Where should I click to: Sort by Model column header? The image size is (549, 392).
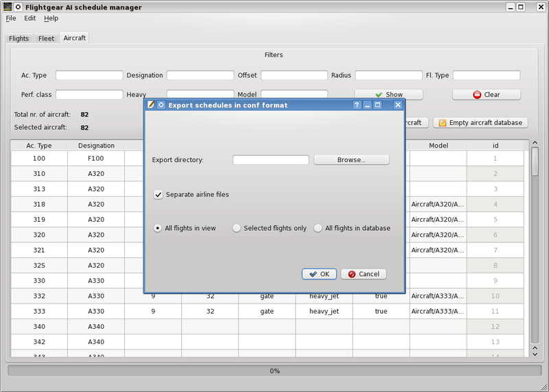click(x=439, y=146)
